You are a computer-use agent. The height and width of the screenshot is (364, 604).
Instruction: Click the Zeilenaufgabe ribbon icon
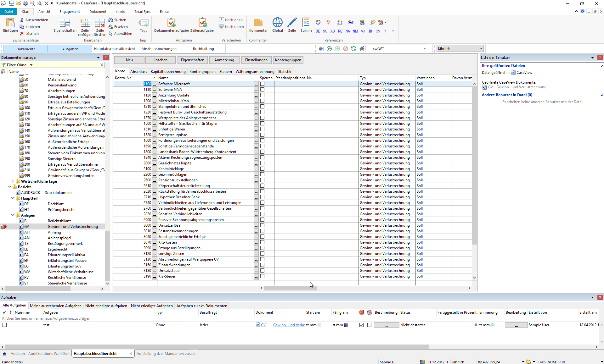click(202, 23)
